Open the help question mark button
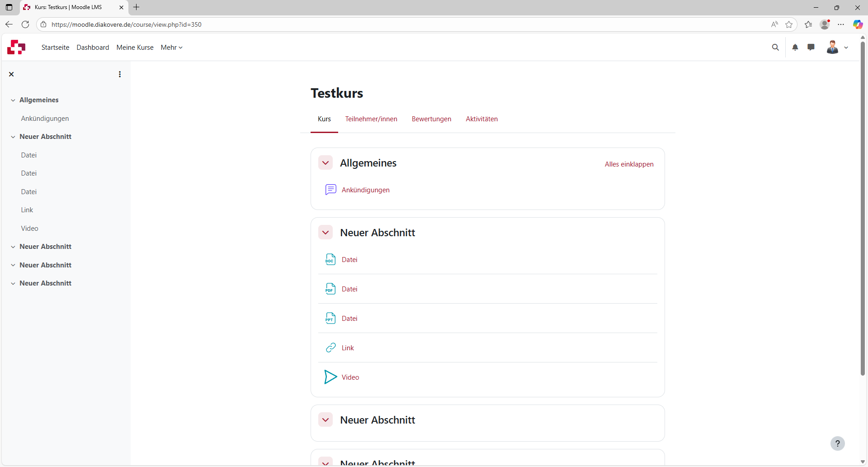 point(837,443)
